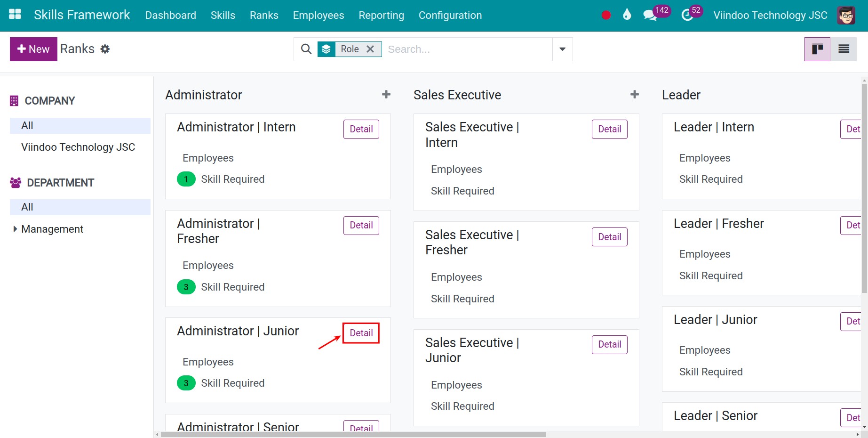
Task: Open the Skills menu
Action: pyautogui.click(x=223, y=15)
